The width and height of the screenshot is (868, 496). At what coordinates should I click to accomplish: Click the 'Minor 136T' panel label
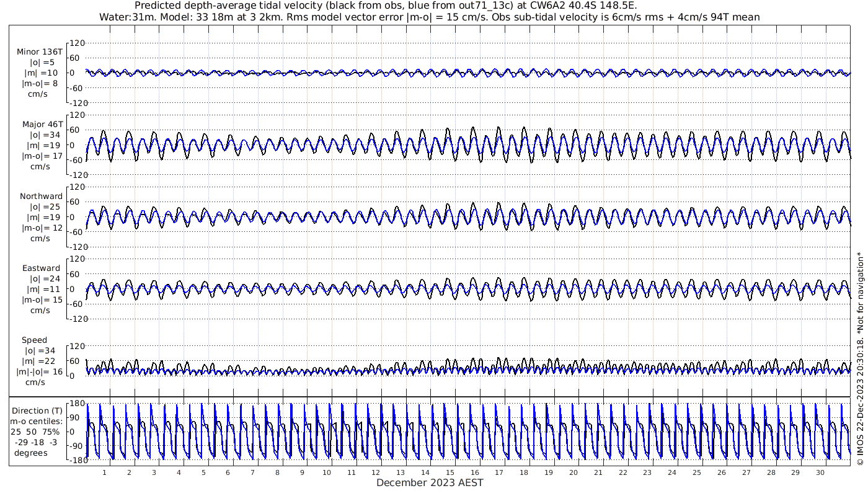[40, 52]
